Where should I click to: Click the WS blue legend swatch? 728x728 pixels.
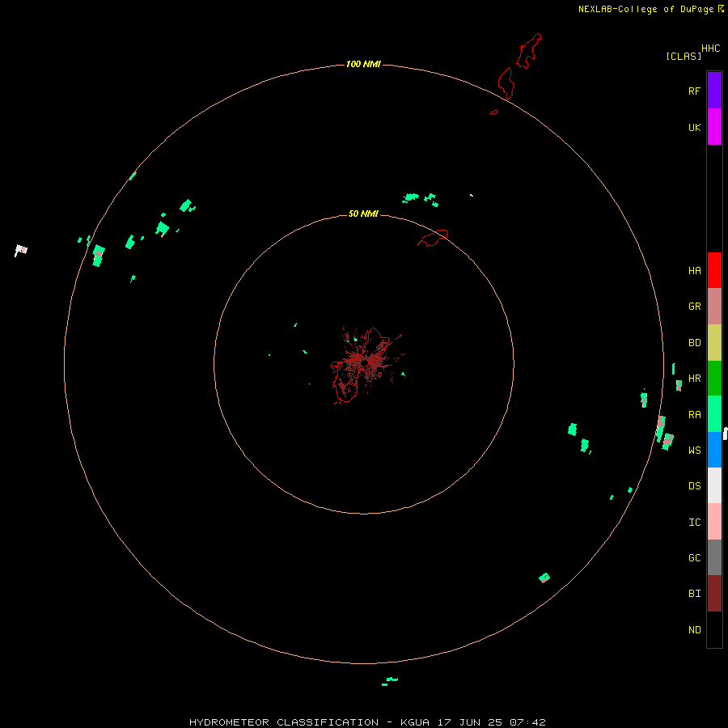click(714, 450)
